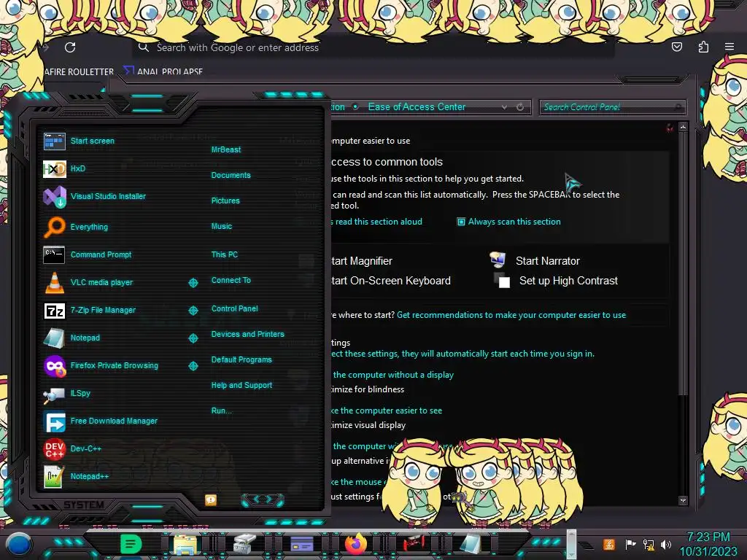Open the Control Panel taskbar icon
747x560 pixels.
click(x=301, y=544)
